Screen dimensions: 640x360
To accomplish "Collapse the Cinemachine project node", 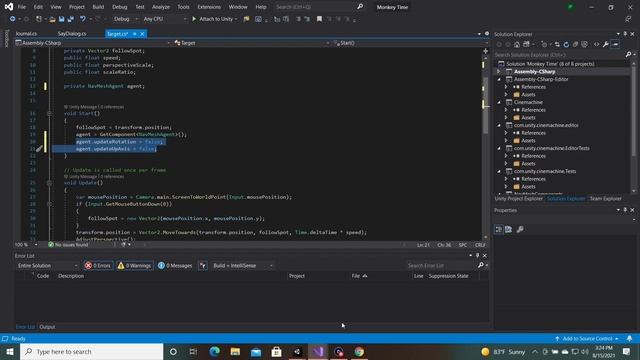I will click(499, 102).
